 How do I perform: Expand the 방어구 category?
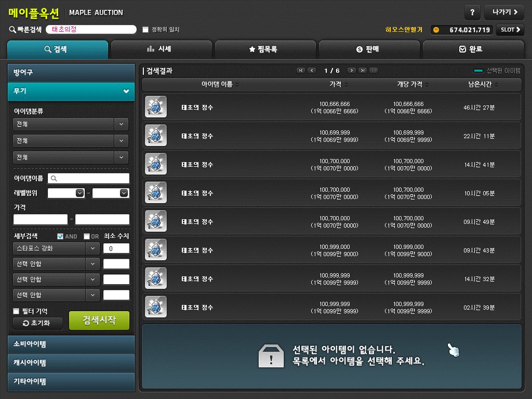tap(71, 72)
